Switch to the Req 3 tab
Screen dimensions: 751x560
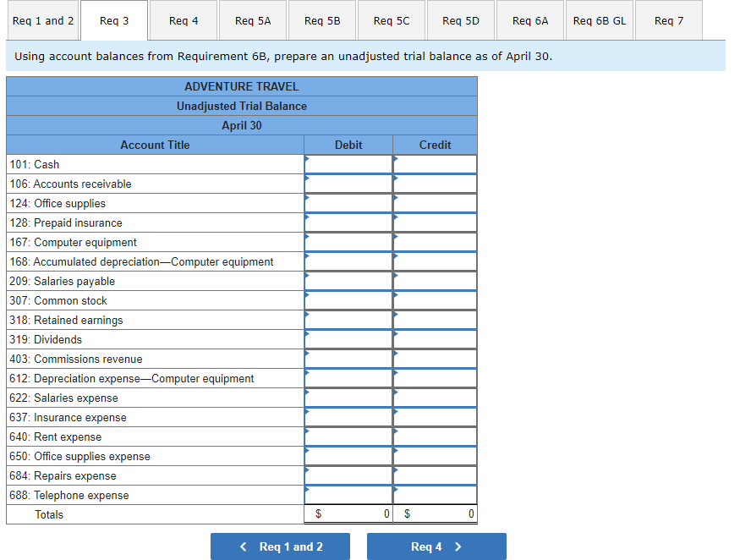(114, 20)
